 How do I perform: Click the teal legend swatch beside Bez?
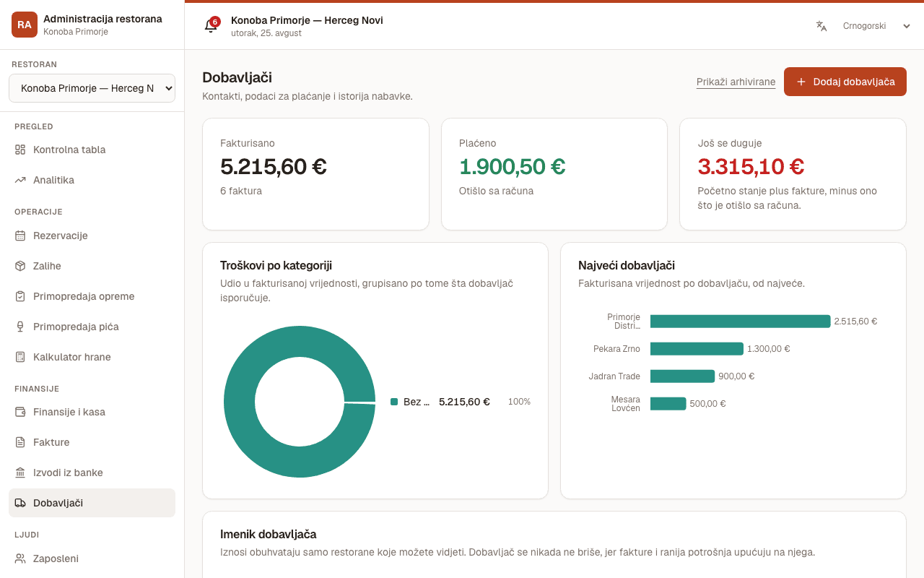[x=394, y=402]
